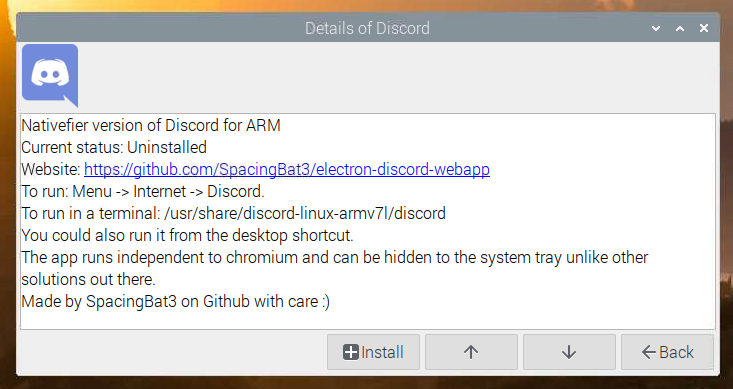The width and height of the screenshot is (733, 389).
Task: Click the left arrow icon on Back
Action: coord(648,352)
